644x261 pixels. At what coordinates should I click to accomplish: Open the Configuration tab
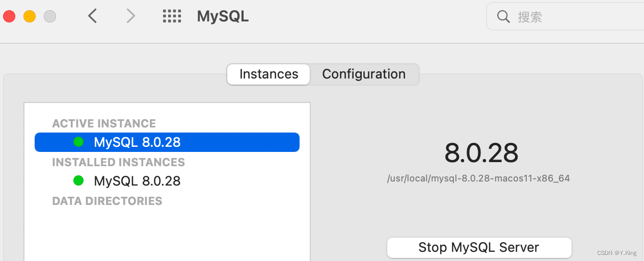pyautogui.click(x=364, y=74)
